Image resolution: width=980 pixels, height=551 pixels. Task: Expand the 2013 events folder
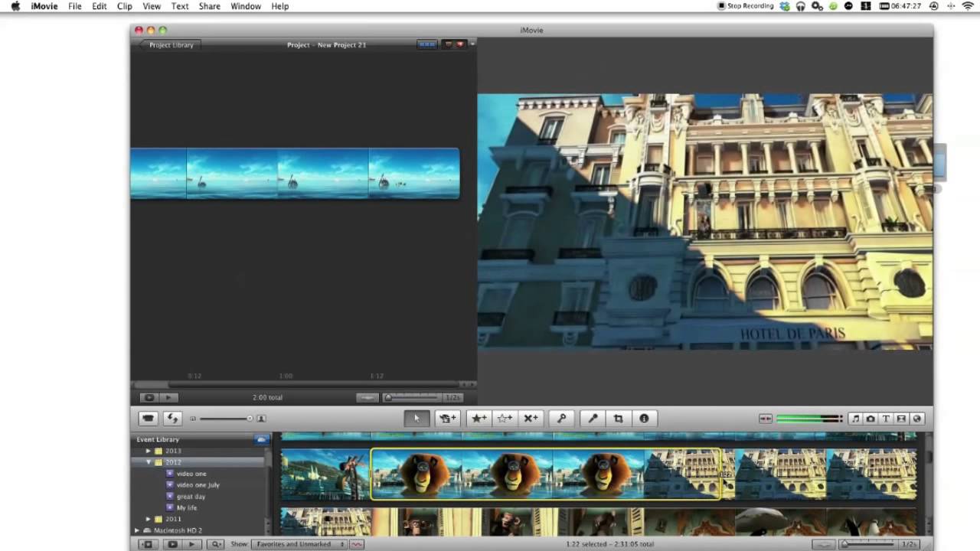[x=149, y=451]
